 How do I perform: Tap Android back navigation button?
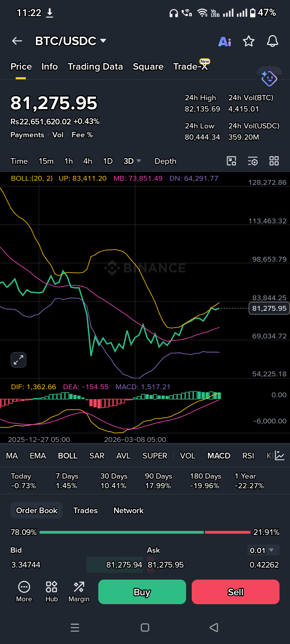coord(214,627)
